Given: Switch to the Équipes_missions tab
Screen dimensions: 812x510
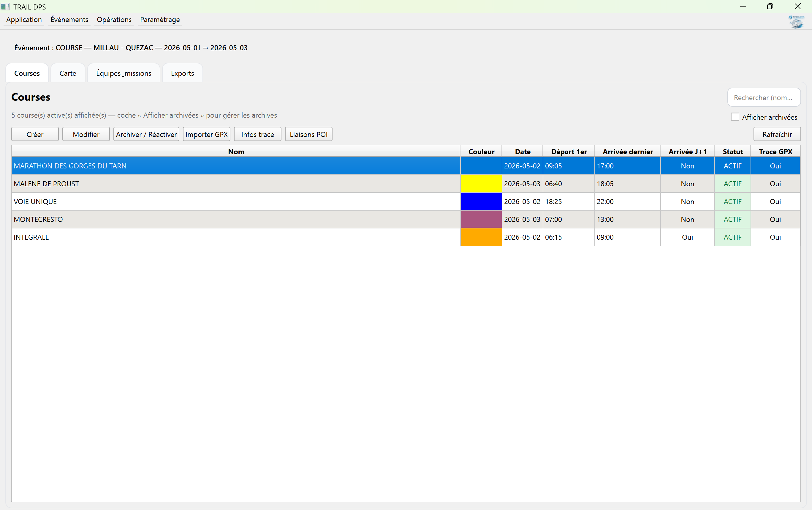Looking at the screenshot, I should (x=124, y=73).
